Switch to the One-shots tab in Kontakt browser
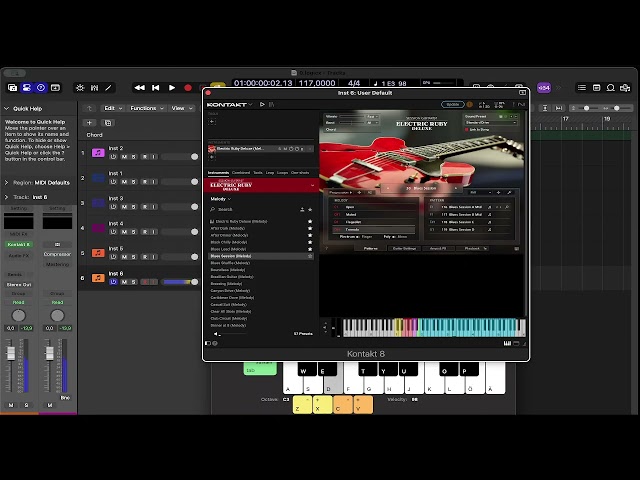Image resolution: width=640 pixels, height=480 pixels. click(x=300, y=173)
